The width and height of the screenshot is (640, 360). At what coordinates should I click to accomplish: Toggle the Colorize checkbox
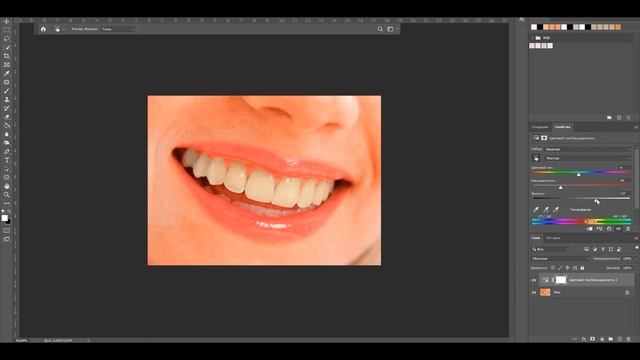567,210
